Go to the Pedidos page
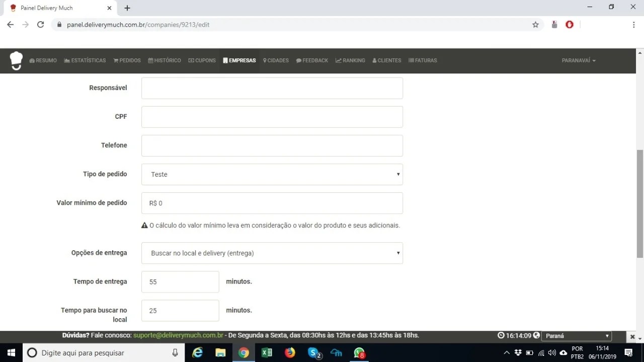644x362 pixels. 127,60
